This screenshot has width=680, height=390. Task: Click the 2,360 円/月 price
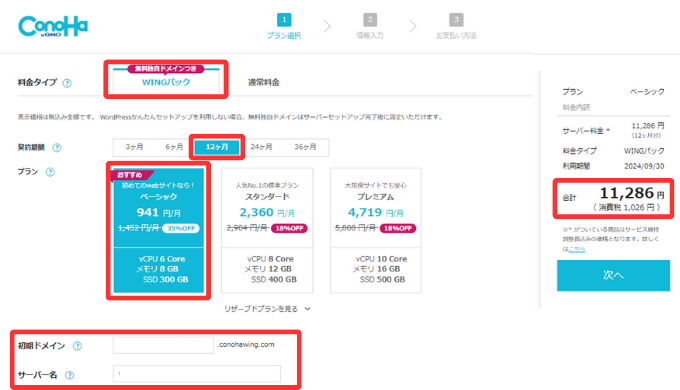point(267,212)
